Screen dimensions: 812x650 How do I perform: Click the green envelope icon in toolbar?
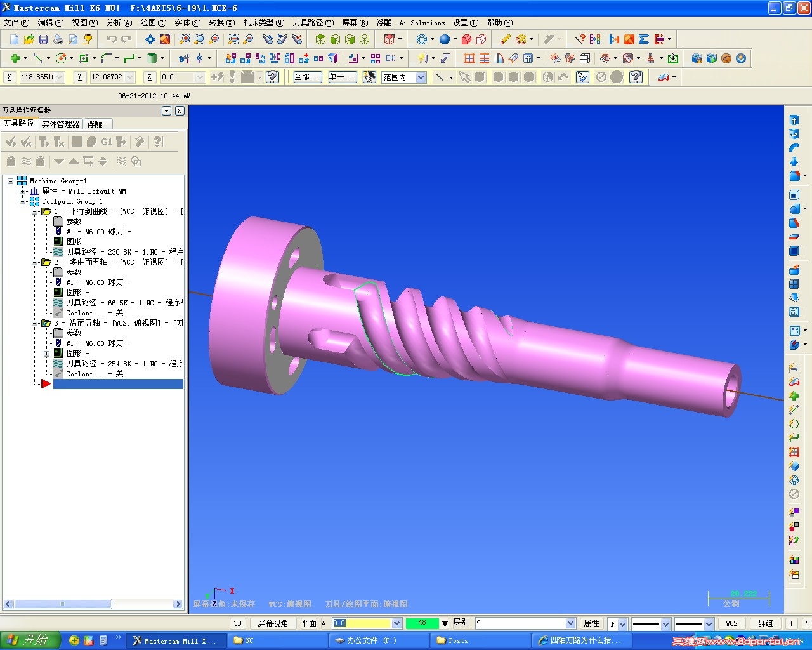[x=673, y=58]
